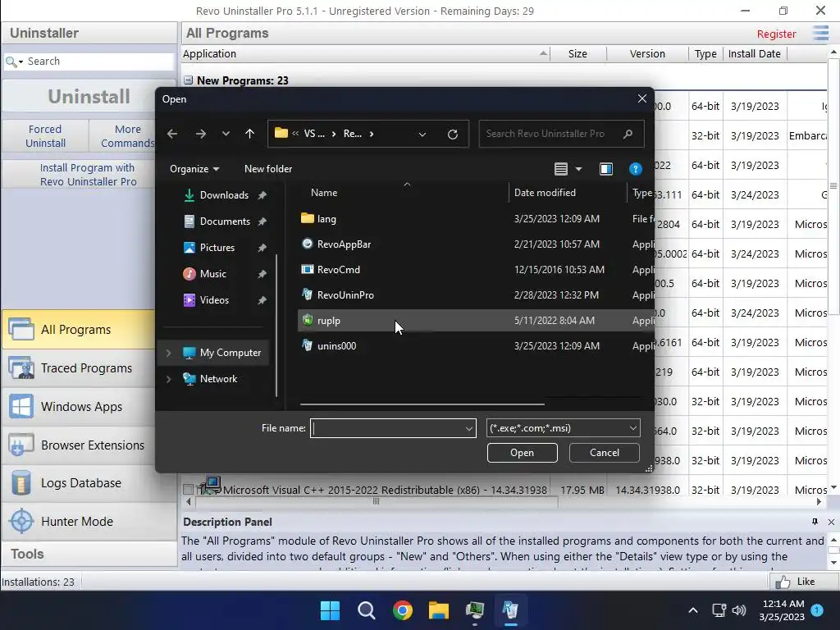Open All Programs module in sidebar
This screenshot has height=630, width=840.
point(78,330)
